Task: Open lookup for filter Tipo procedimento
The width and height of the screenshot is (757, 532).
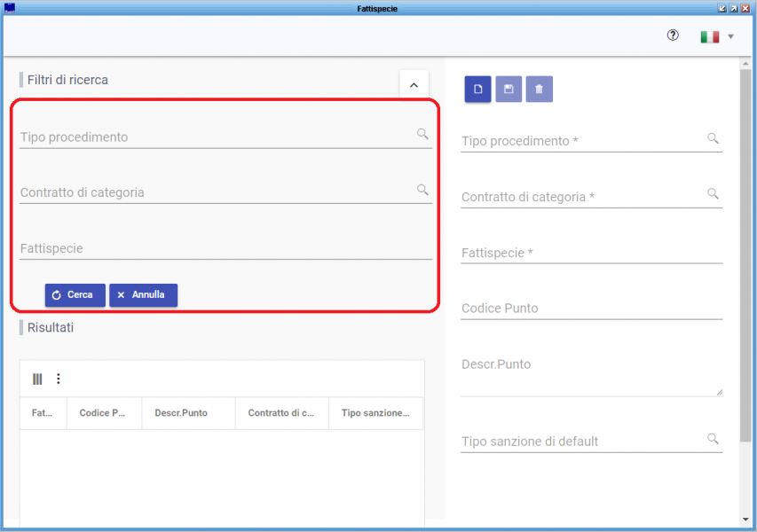Action: 422,134
